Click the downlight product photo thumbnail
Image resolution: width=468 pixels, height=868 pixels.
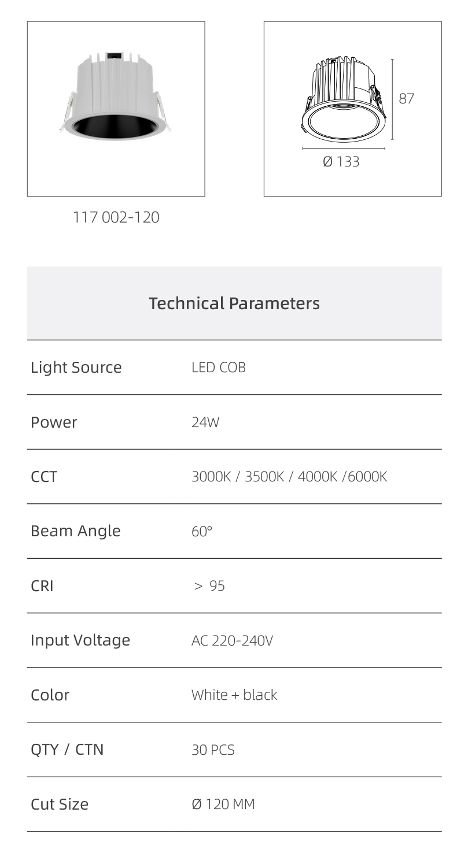pyautogui.click(x=116, y=109)
